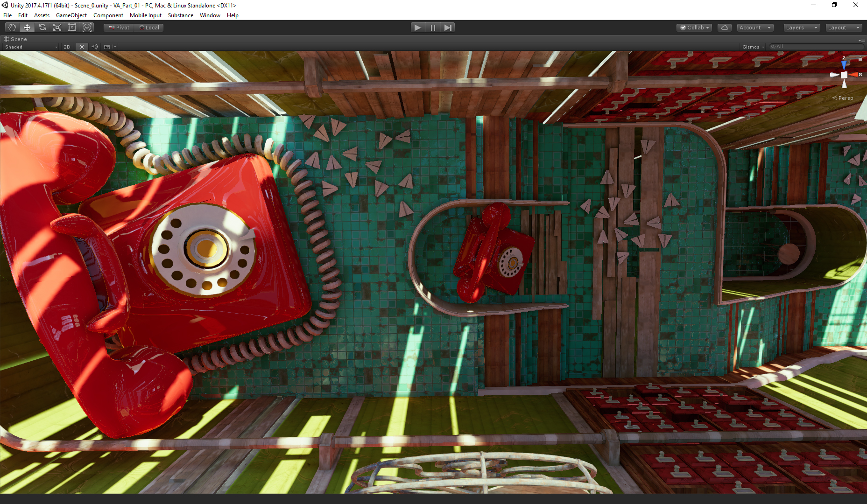867x504 pixels.
Task: Toggle scene lighting sun icon
Action: point(82,47)
